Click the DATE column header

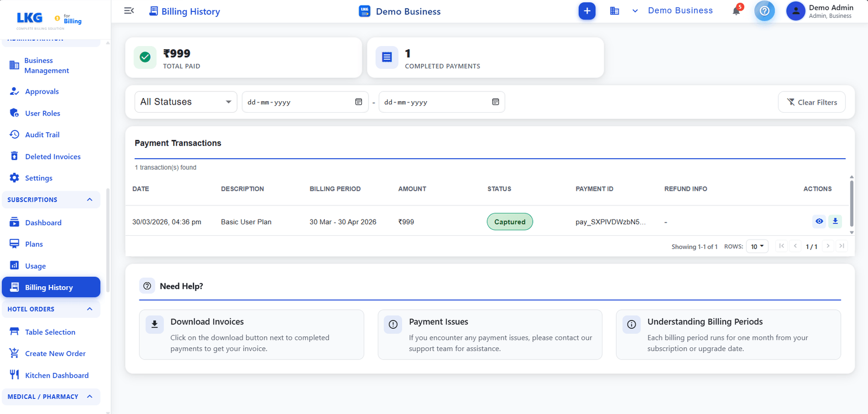coord(141,189)
